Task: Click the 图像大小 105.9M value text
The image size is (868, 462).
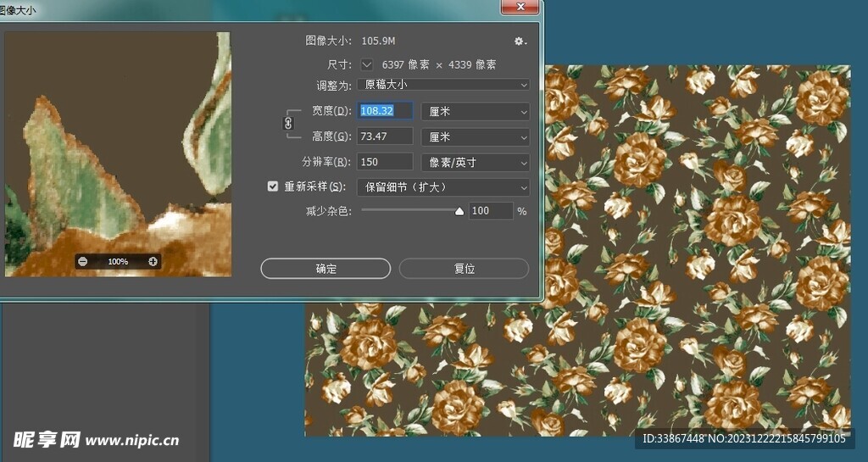Action: pos(379,41)
